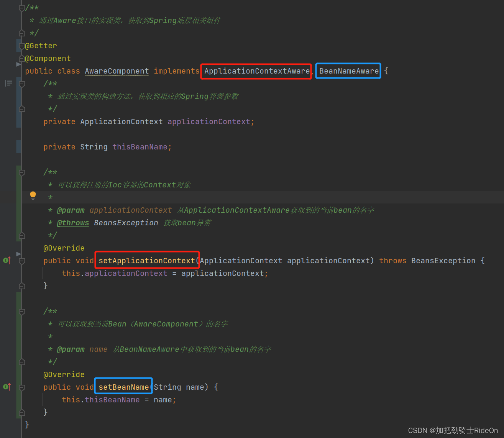Click the yellow lightbulb intention icon

coord(33,195)
